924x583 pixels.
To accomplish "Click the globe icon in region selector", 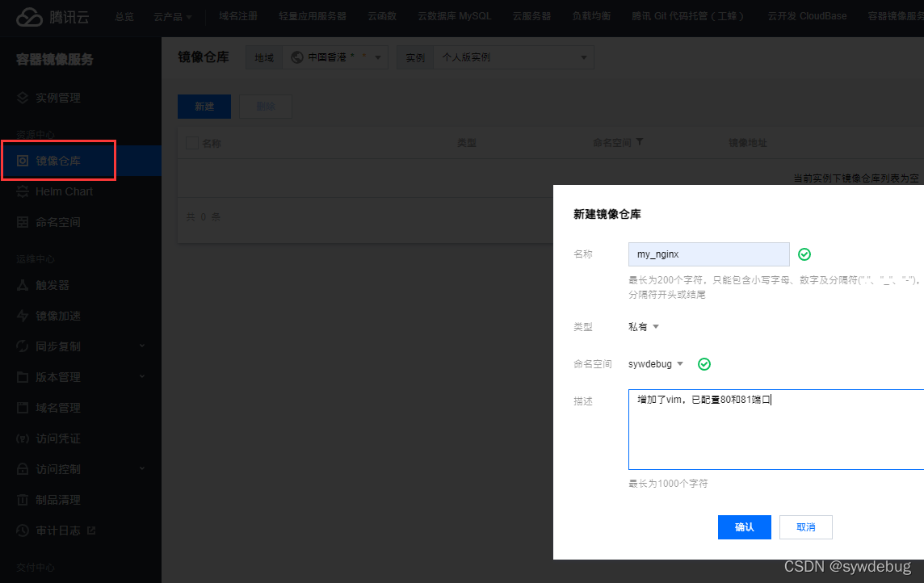I will [x=297, y=57].
